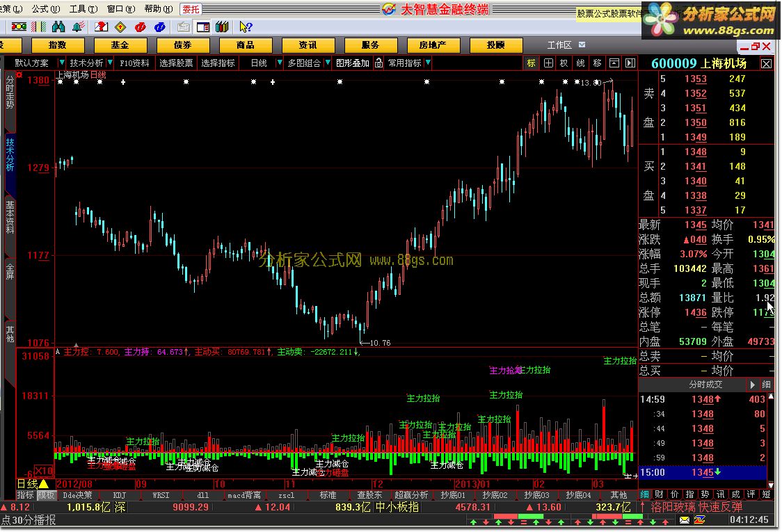Click the trade list scrollbar down arrow
Screen dimensions: 782x532
tap(771, 485)
